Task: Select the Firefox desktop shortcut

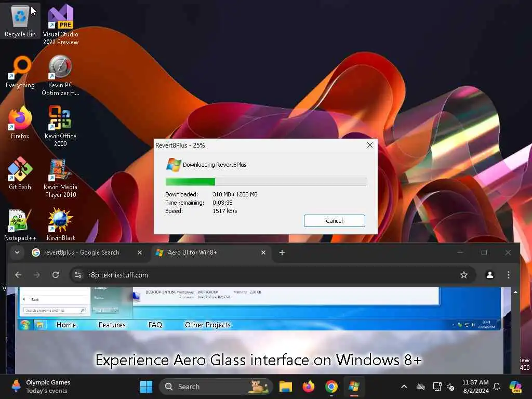Action: 20,123
